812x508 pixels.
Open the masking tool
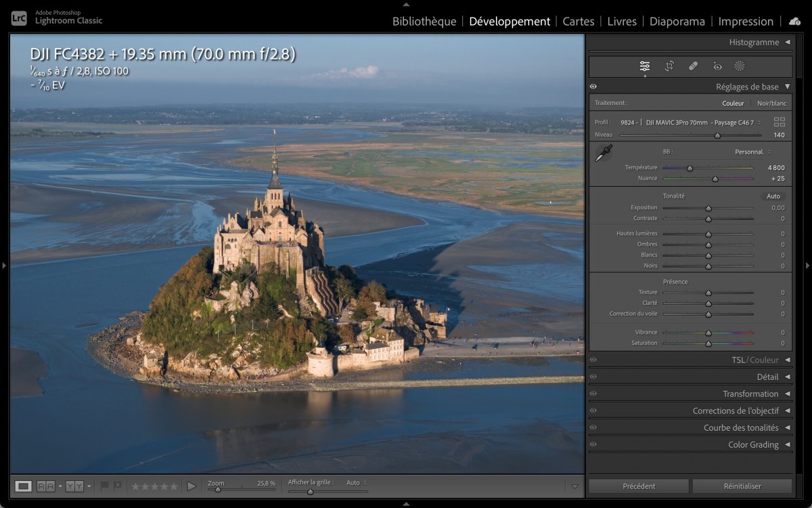pos(740,66)
